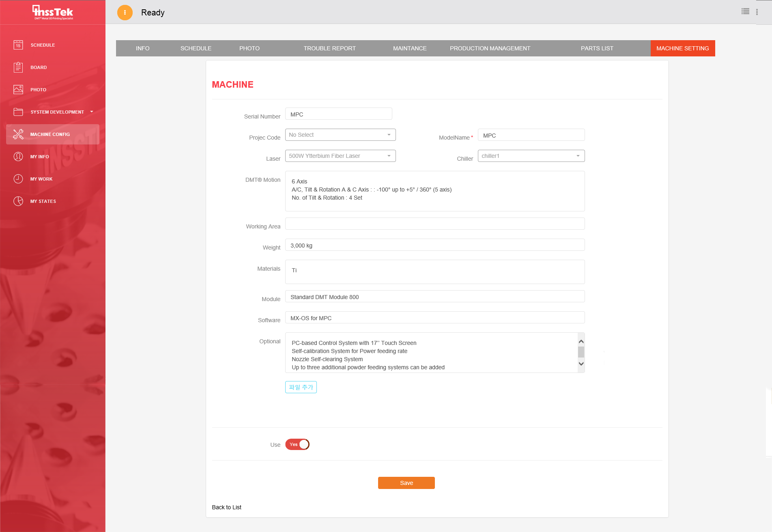This screenshot has width=772, height=532.
Task: Open the Parts List tab
Action: [x=597, y=48]
